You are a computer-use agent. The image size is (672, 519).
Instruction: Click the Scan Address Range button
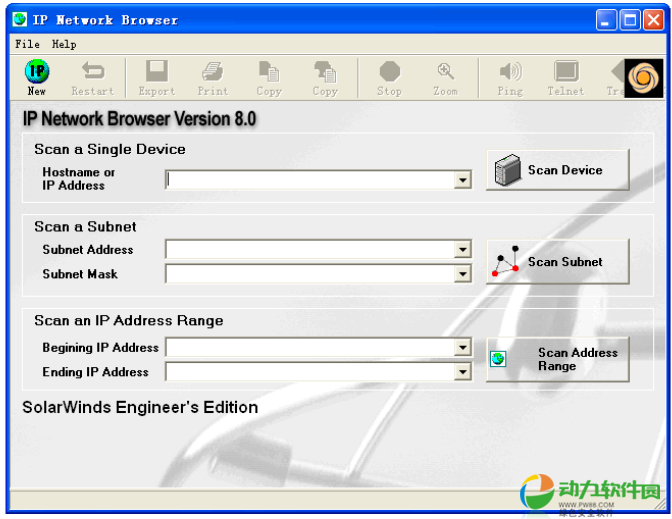click(558, 359)
